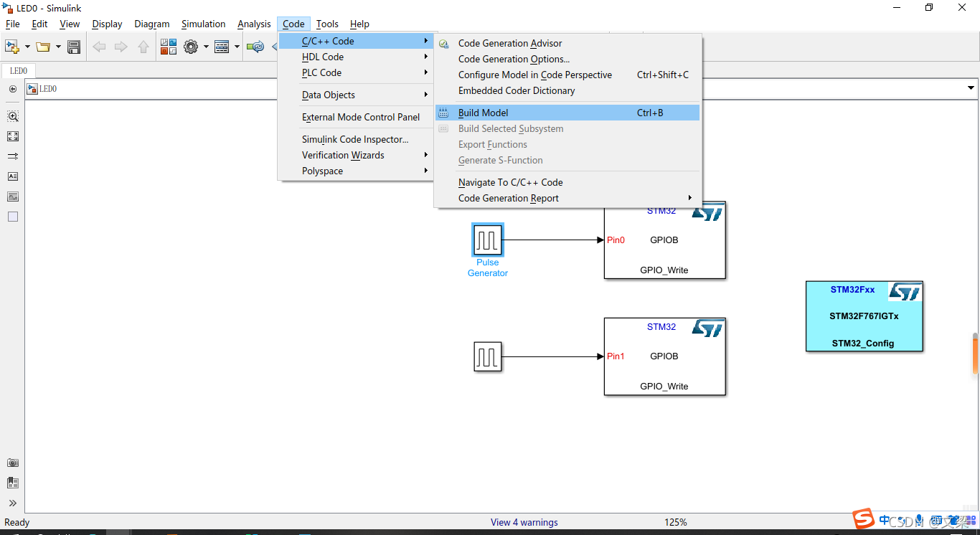
Task: Expand the Polyspace submenu
Action: [356, 171]
